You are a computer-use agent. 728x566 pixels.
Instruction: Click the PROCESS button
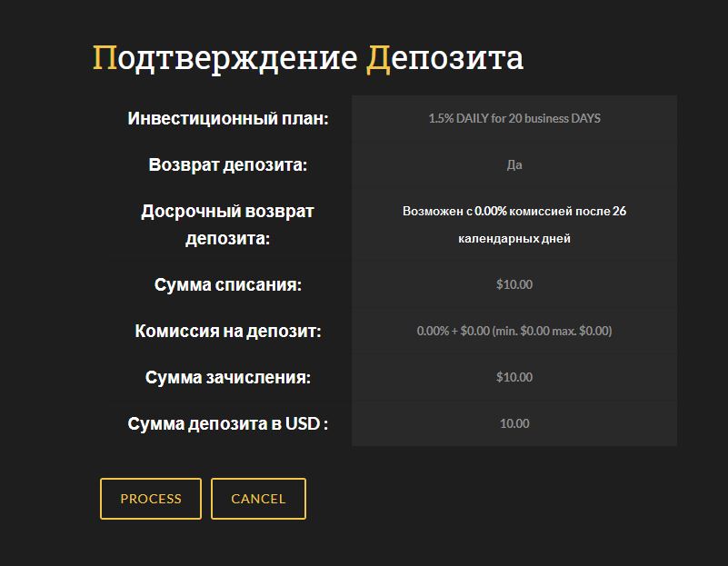(151, 499)
